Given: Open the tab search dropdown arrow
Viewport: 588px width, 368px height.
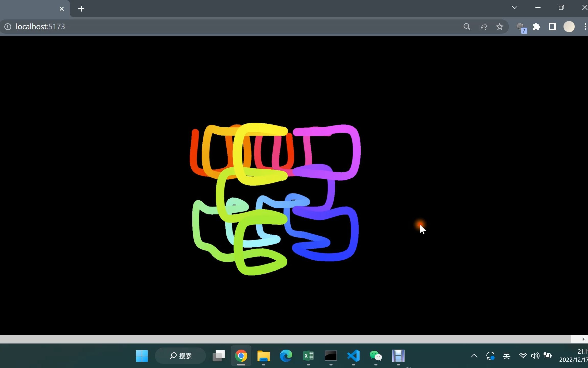Looking at the screenshot, I should click(x=515, y=8).
